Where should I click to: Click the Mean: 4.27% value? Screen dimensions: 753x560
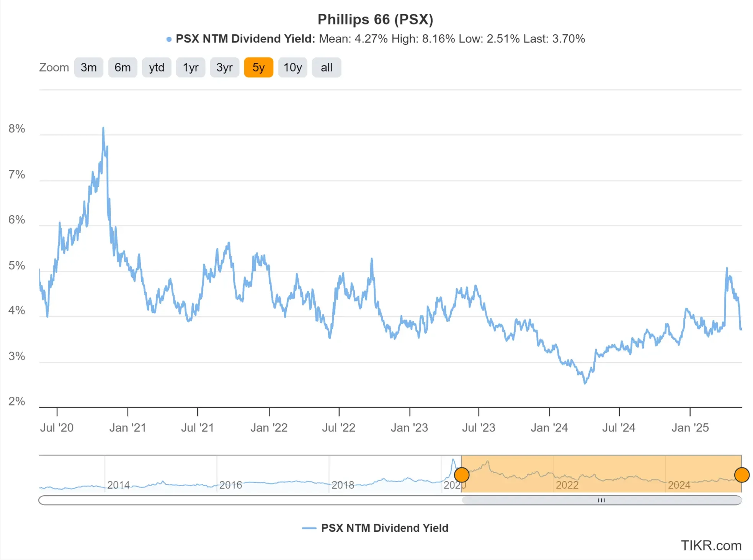(x=353, y=39)
